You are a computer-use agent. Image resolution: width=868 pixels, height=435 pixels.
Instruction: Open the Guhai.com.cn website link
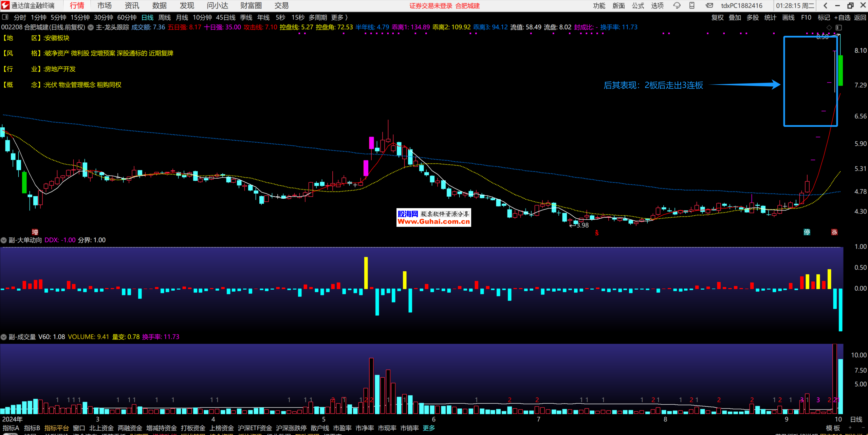pyautogui.click(x=433, y=221)
